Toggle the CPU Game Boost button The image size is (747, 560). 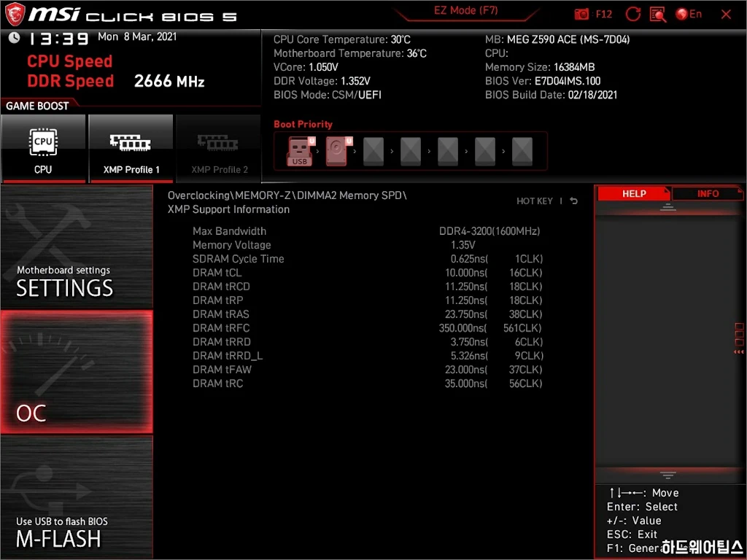43,149
